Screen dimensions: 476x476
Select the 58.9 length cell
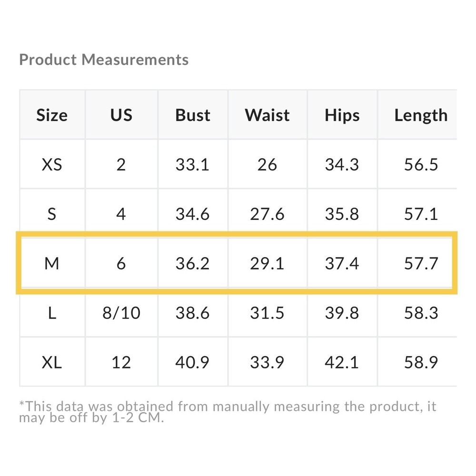[421, 363]
